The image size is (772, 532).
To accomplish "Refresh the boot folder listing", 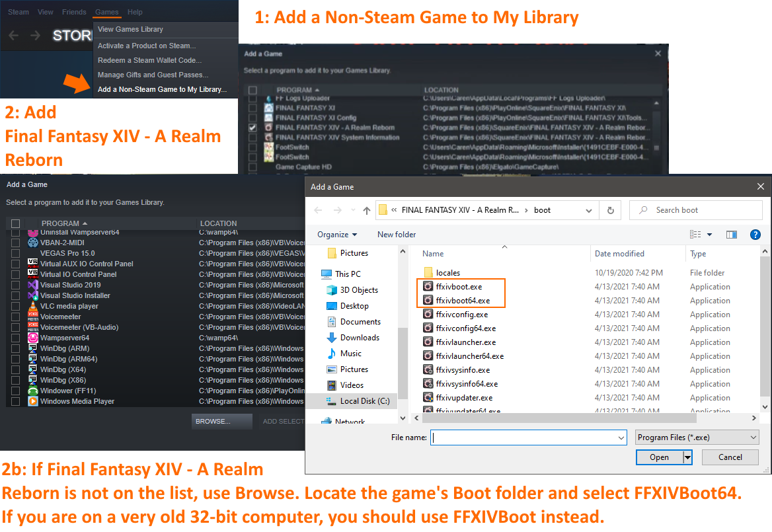I will click(611, 210).
